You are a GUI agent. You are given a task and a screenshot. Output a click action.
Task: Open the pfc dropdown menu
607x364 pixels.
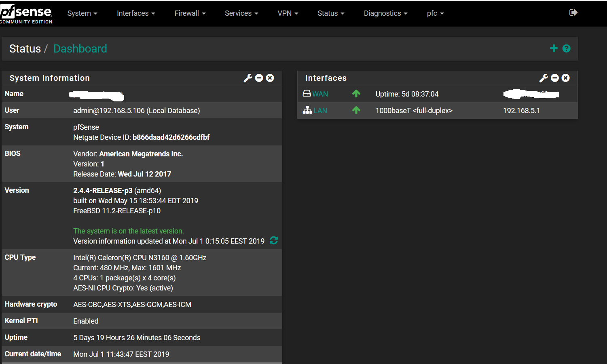435,13
